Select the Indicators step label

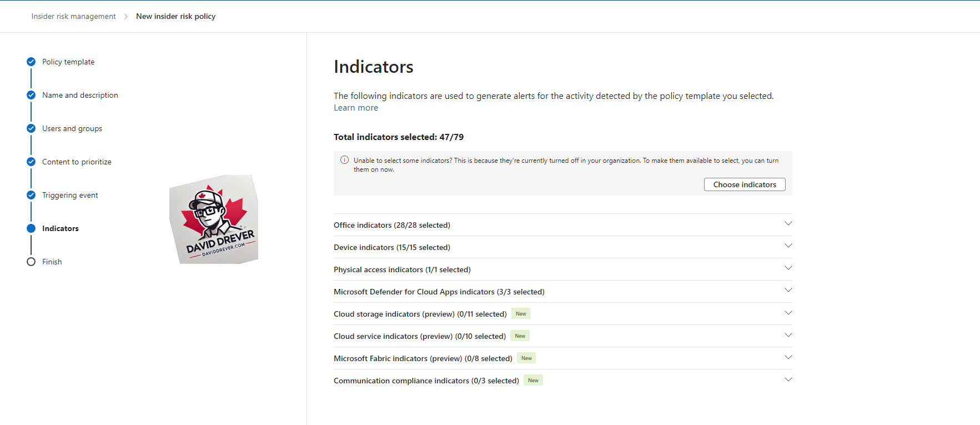pos(61,228)
